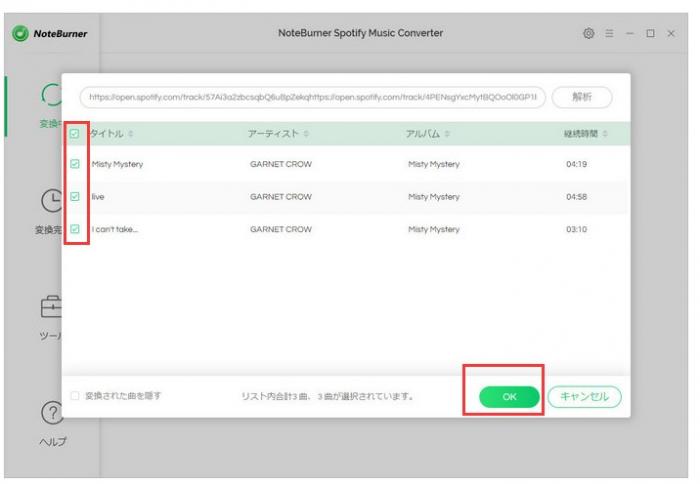Click the NoteBurner logo icon
The height and width of the screenshot is (484, 700).
[x=20, y=33]
